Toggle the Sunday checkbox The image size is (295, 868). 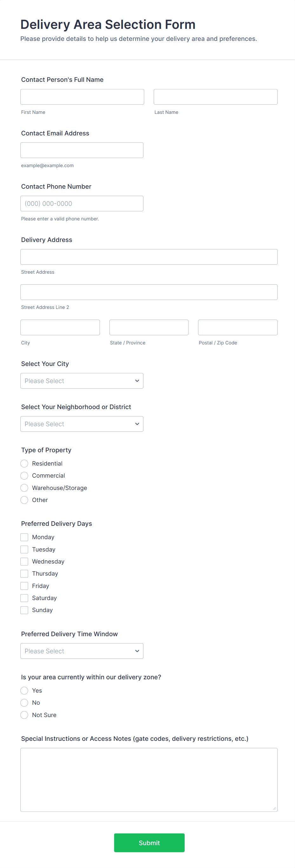click(x=24, y=610)
